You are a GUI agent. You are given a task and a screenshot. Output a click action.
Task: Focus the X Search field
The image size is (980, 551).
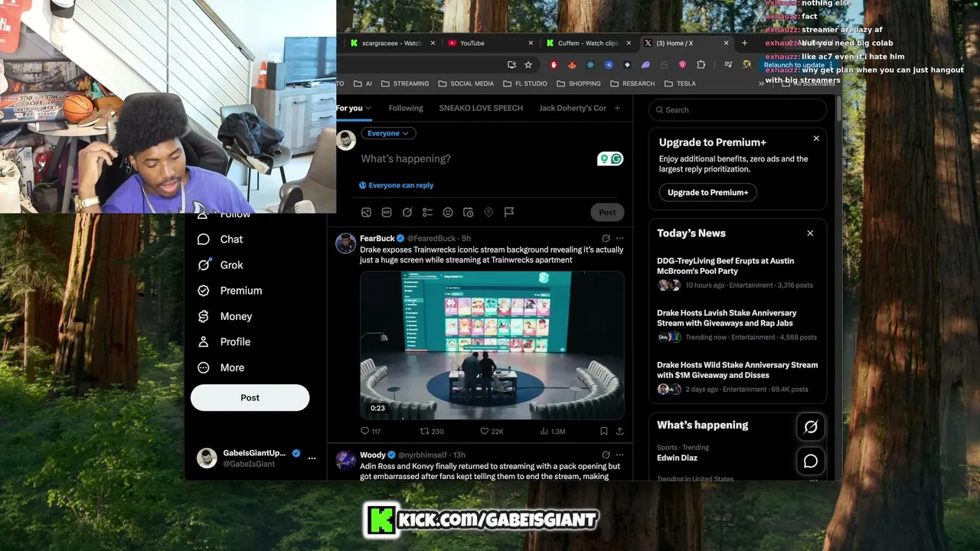[737, 110]
